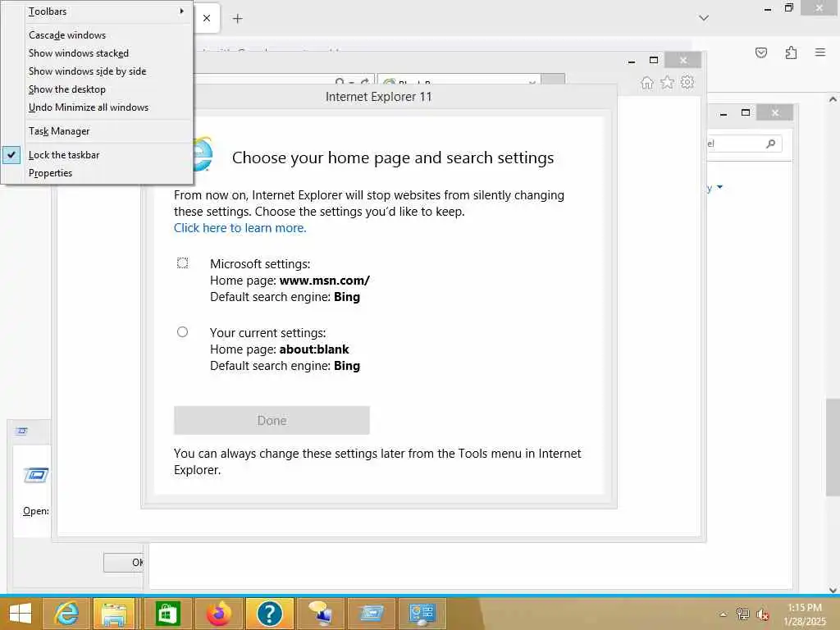Minimize the Internet Explorer window

pos(632,61)
